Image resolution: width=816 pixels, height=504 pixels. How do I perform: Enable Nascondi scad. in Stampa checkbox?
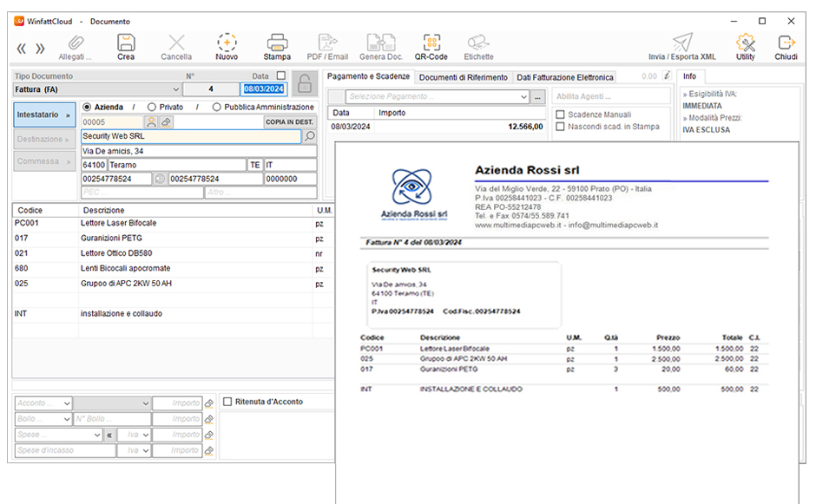click(561, 127)
